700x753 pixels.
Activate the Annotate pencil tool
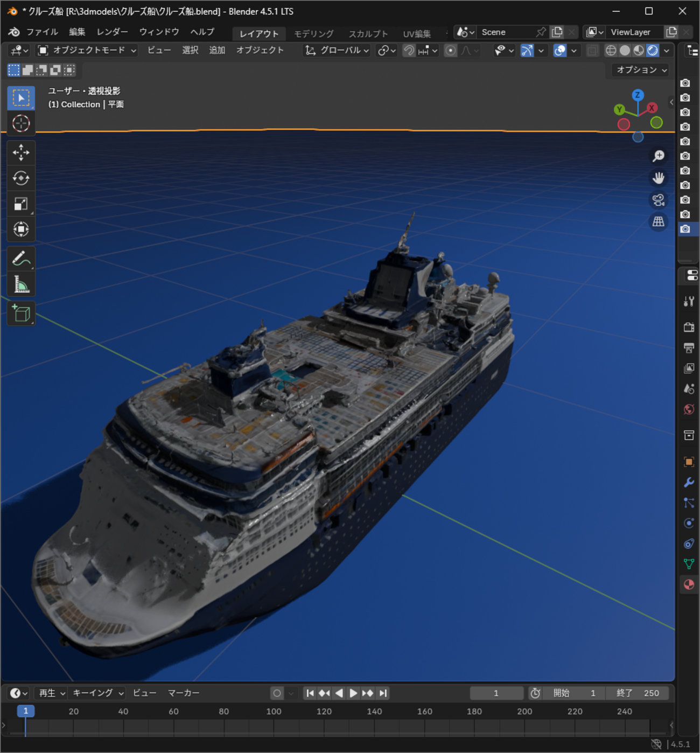(21, 259)
